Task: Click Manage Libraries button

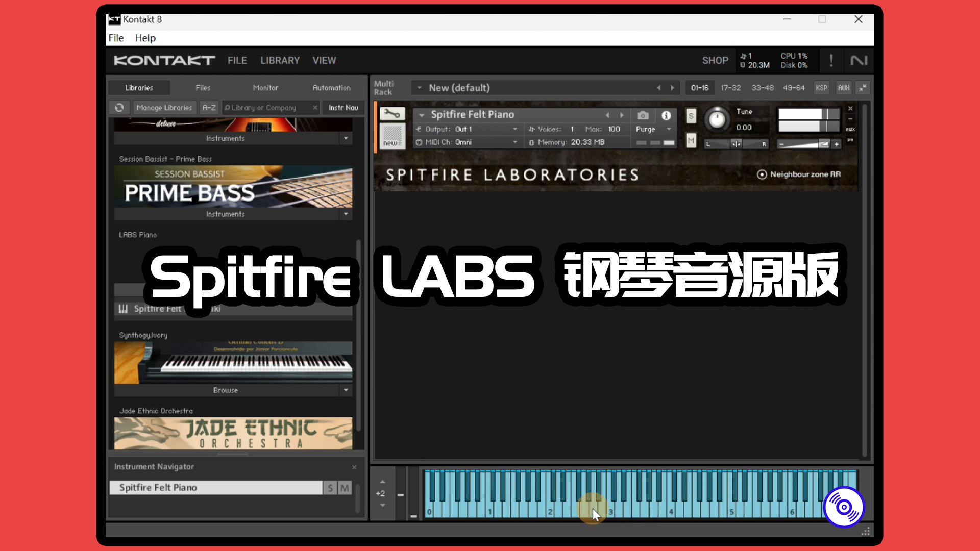Action: click(x=164, y=108)
